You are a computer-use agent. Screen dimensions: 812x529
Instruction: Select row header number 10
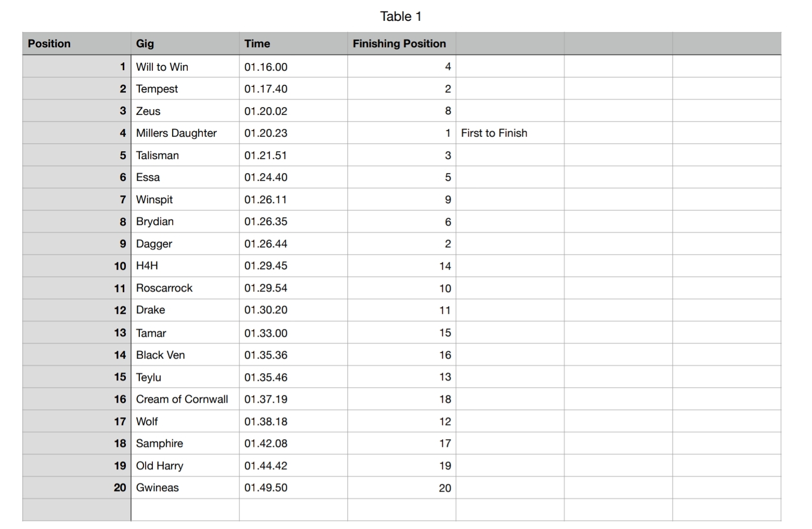click(76, 266)
